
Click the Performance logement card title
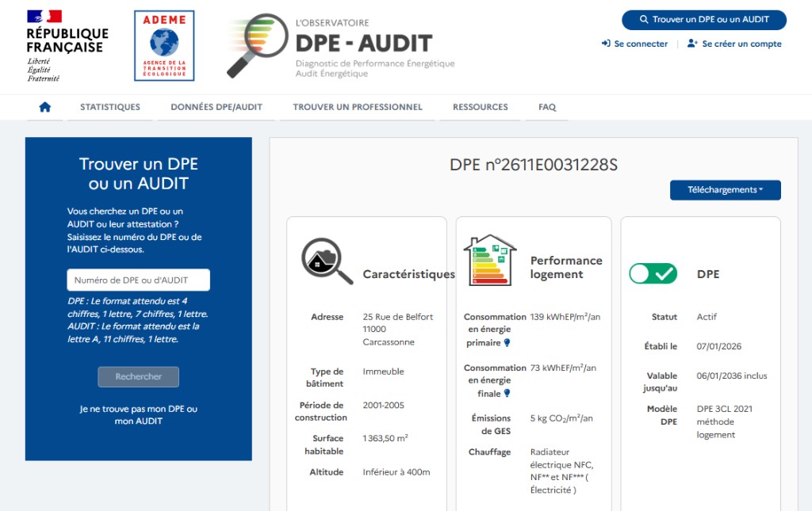566,268
